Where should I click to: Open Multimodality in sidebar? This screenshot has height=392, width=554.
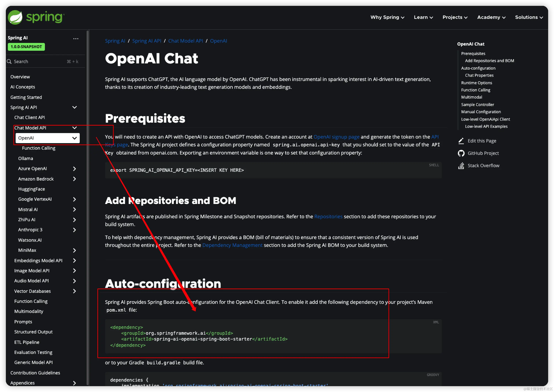[29, 311]
